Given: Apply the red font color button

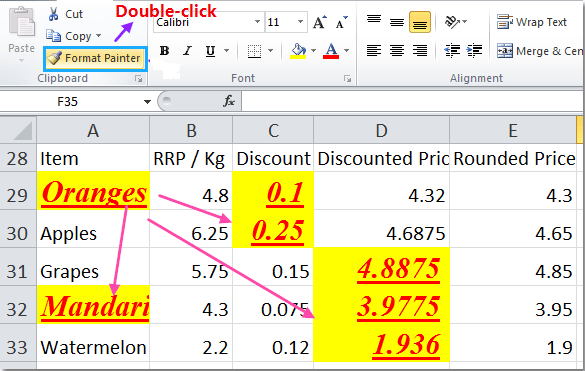Looking at the screenshot, I should pyautogui.click(x=331, y=51).
